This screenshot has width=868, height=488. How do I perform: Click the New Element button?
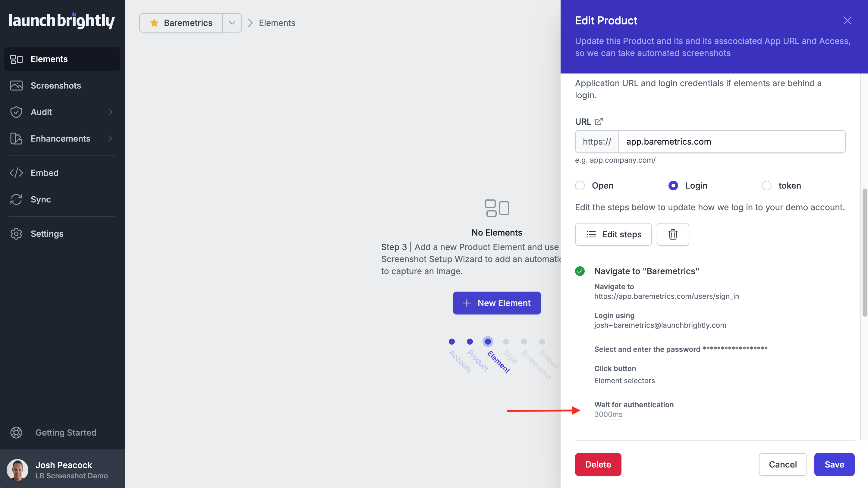(497, 303)
